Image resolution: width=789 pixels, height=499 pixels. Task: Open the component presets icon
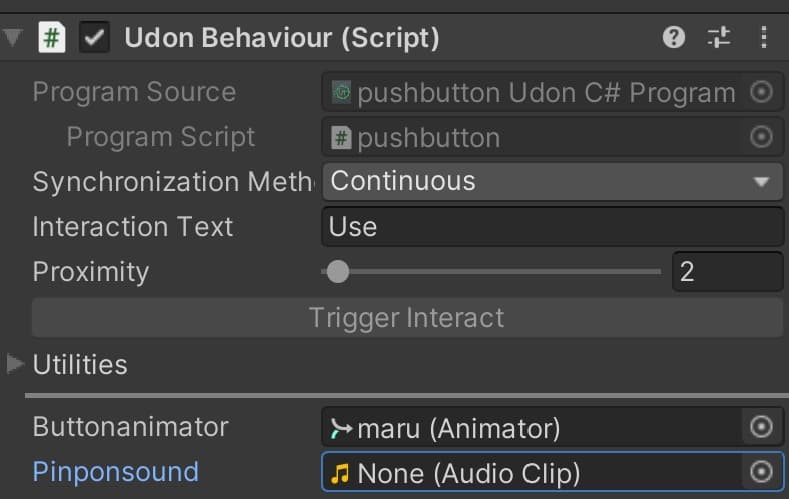[x=719, y=38]
